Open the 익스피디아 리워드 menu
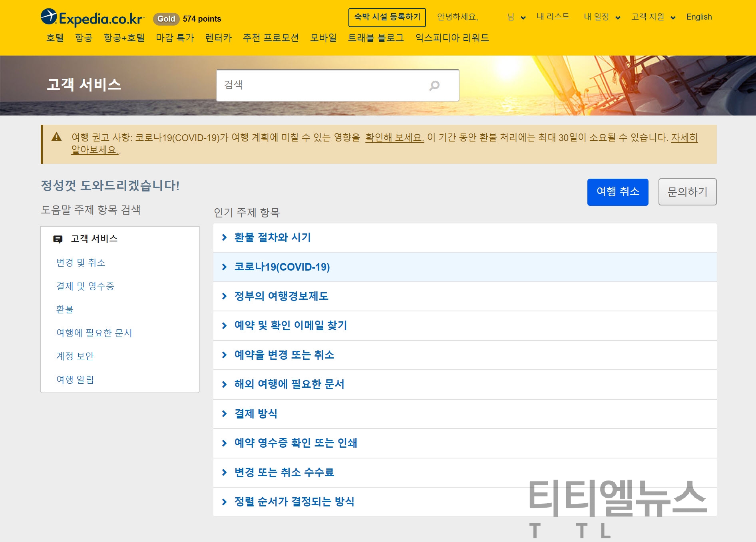The image size is (756, 542). 452,38
